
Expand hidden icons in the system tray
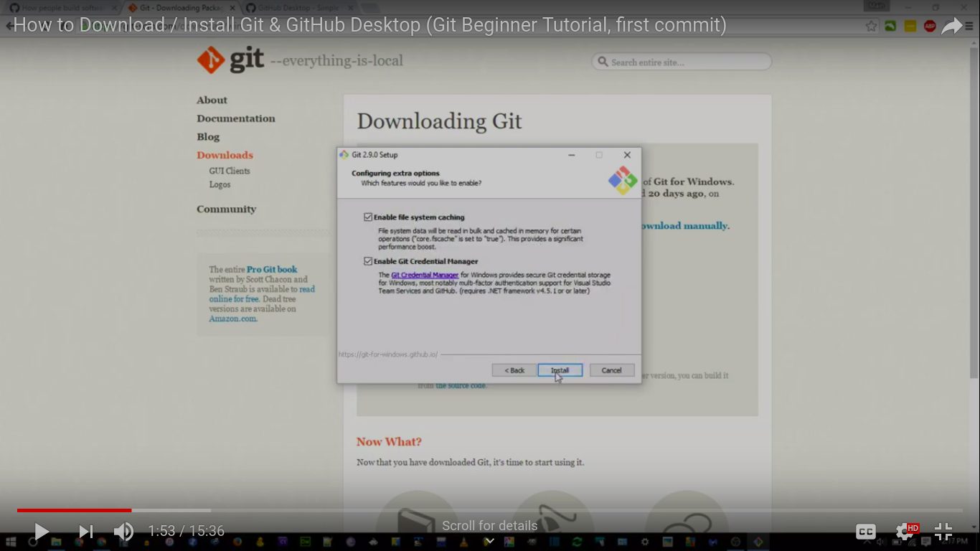pos(867,540)
